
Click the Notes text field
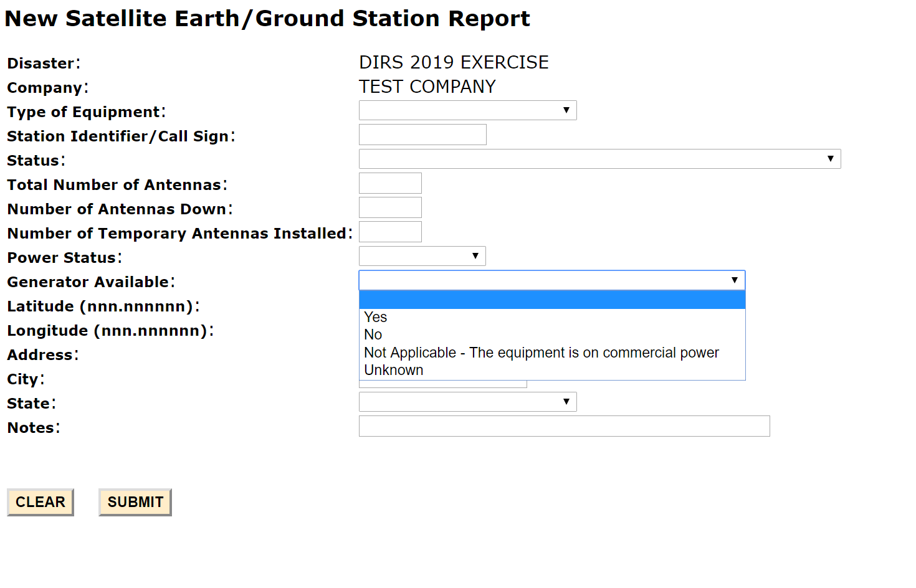[564, 426]
